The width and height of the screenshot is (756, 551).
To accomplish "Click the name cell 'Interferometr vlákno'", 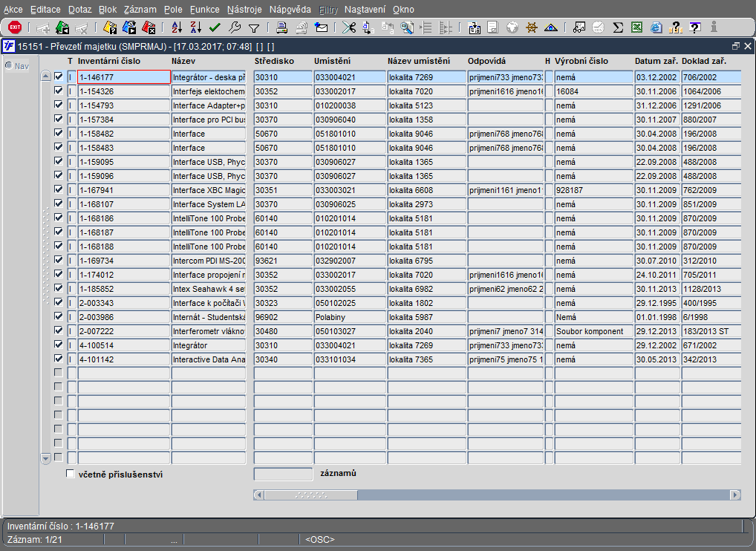I will tap(209, 331).
